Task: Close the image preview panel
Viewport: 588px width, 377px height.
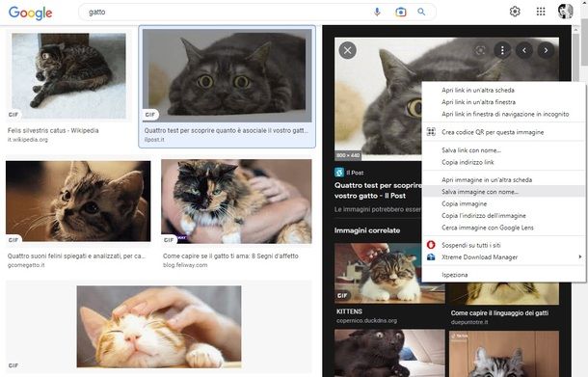Action: pos(348,50)
